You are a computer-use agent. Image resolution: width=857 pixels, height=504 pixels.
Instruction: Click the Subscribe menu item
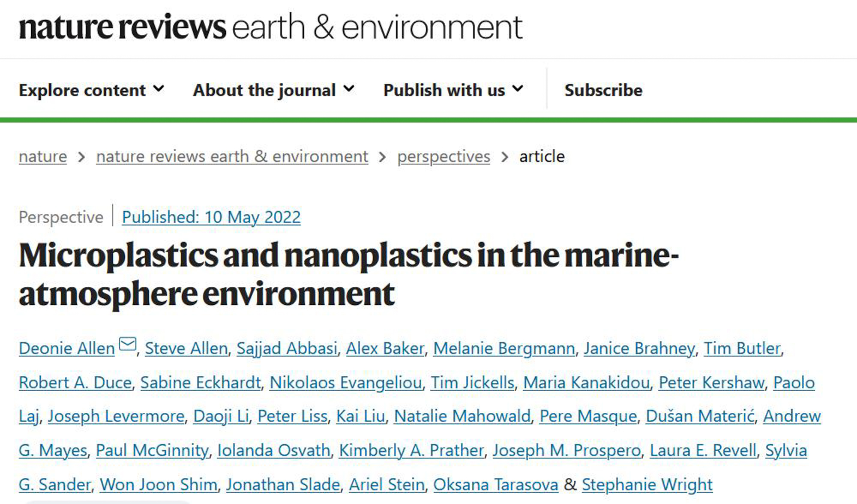603,90
